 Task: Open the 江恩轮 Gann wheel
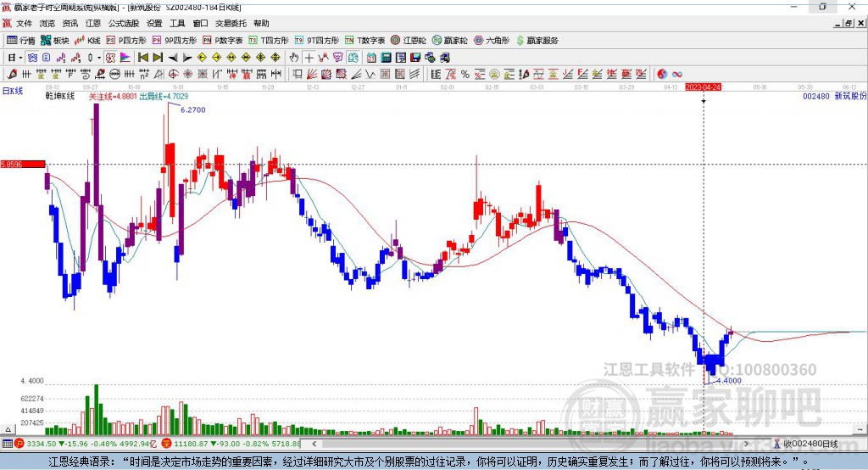coord(409,41)
